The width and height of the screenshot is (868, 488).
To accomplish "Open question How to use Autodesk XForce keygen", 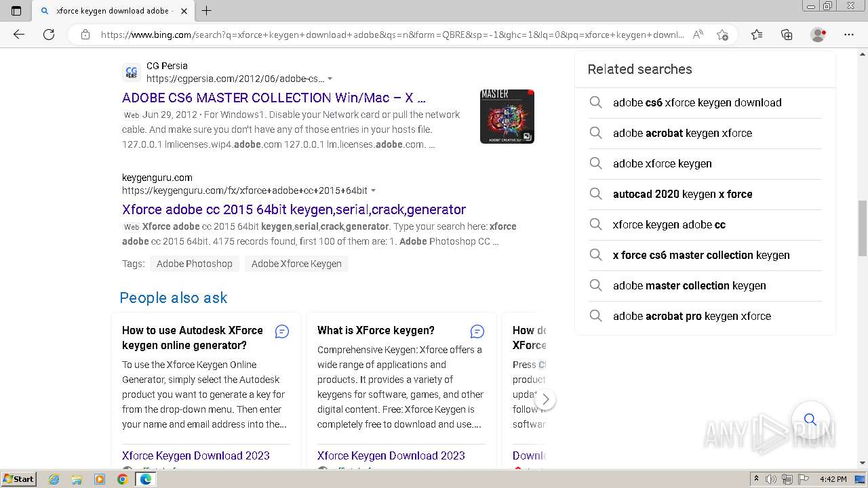I will click(x=193, y=338).
